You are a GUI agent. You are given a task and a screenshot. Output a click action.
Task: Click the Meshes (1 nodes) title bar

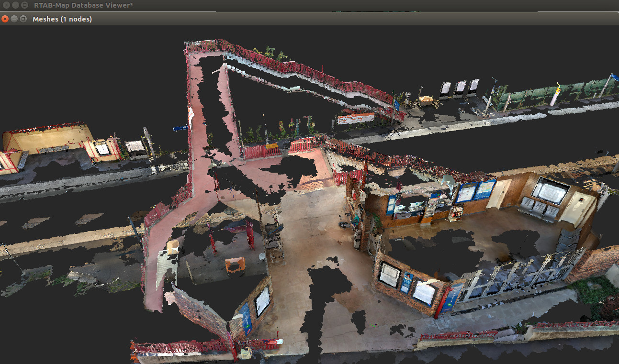click(x=287, y=19)
